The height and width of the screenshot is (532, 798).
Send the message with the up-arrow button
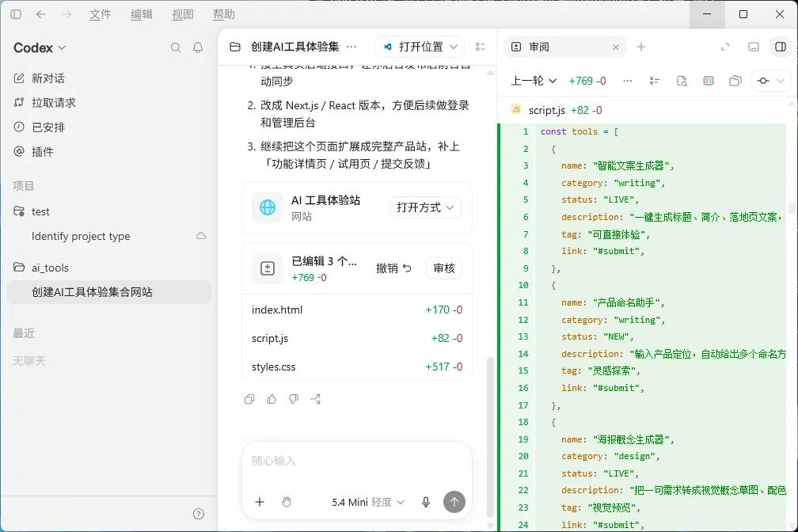coord(454,502)
